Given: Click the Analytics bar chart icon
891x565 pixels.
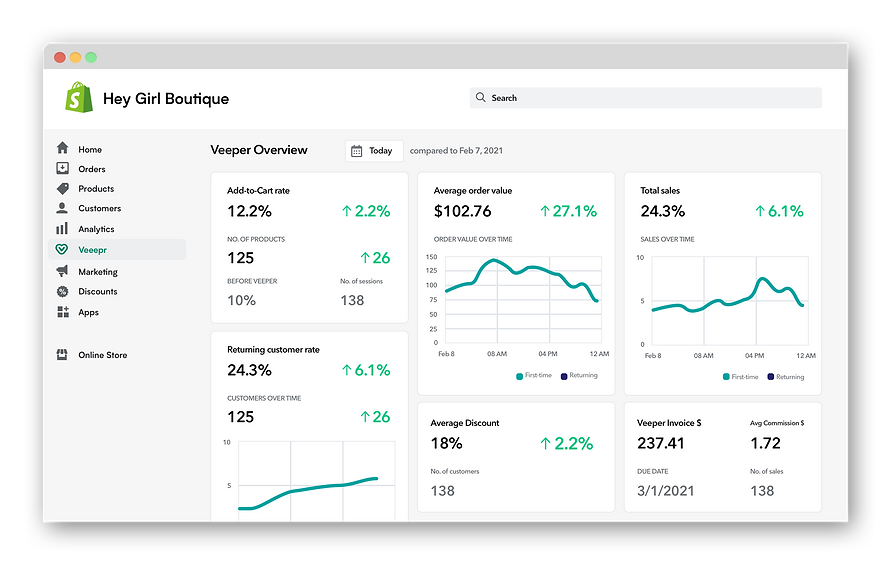Looking at the screenshot, I should coord(62,229).
